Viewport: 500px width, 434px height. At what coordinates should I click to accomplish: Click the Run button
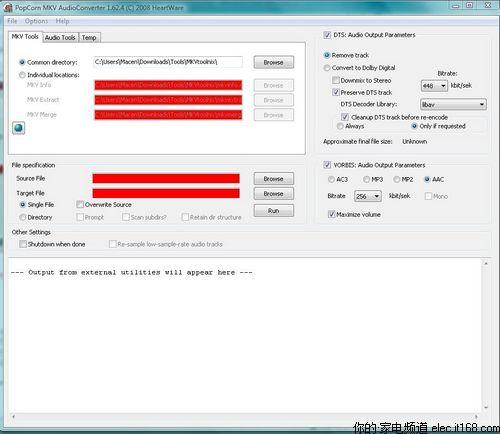(273, 211)
